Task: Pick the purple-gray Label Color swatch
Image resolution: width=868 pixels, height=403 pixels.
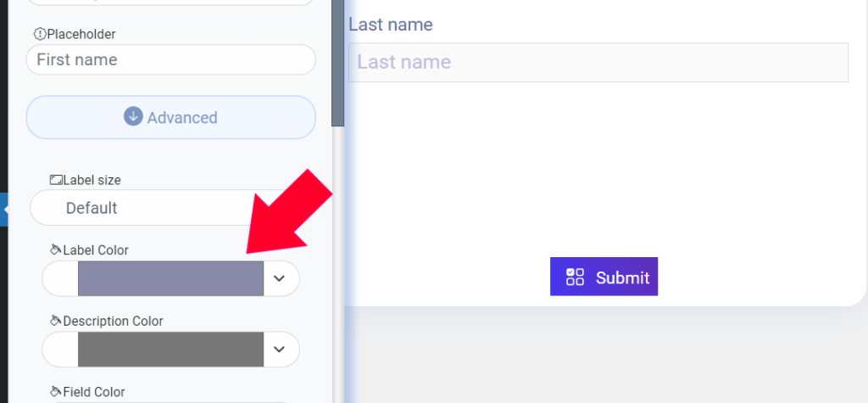Action: point(170,278)
